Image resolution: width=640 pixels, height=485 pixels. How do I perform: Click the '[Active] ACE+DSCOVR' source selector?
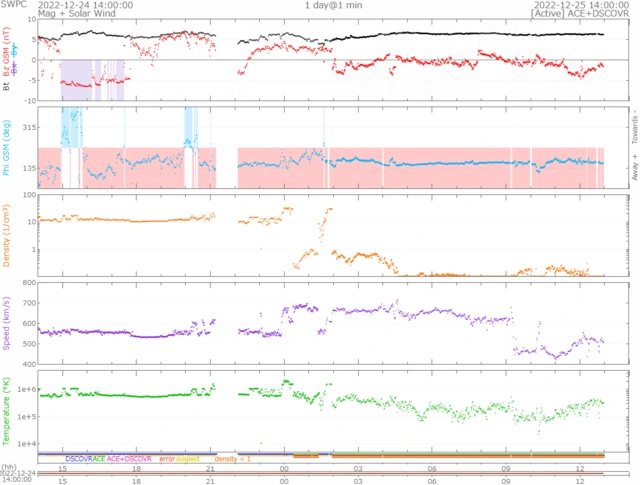tap(582, 15)
